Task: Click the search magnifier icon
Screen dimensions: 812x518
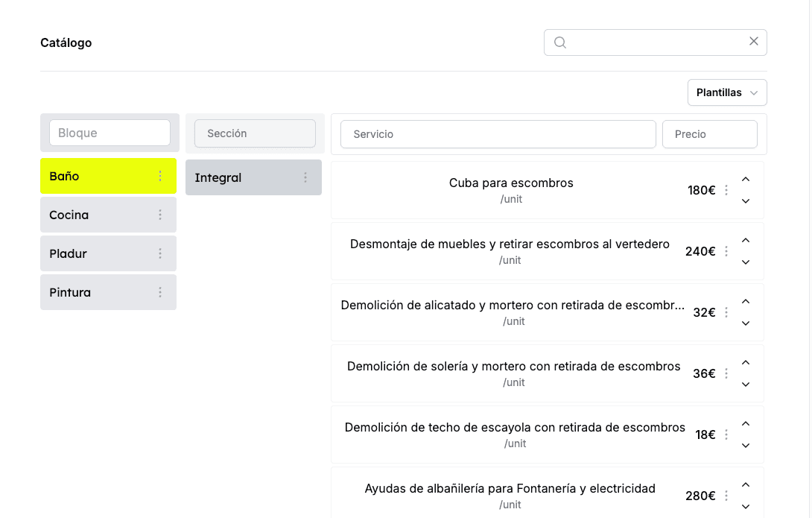Action: click(559, 42)
